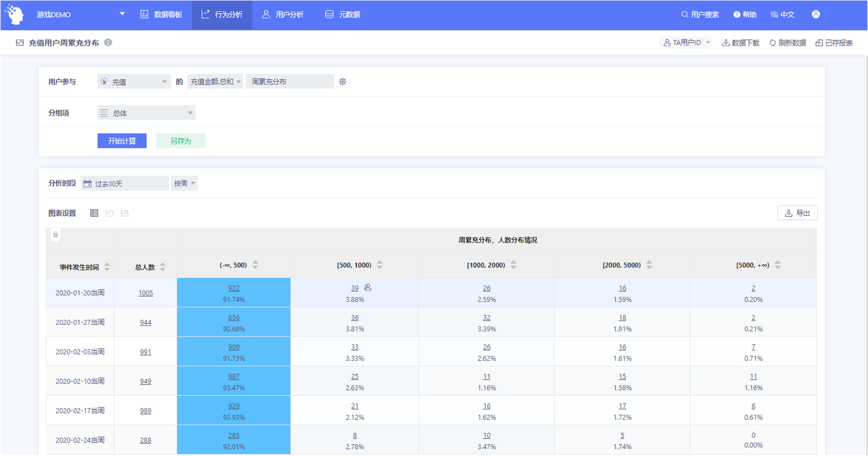The height and width of the screenshot is (456, 868).
Task: Open the gear settings icon beside 周累充分布
Action: (x=343, y=82)
